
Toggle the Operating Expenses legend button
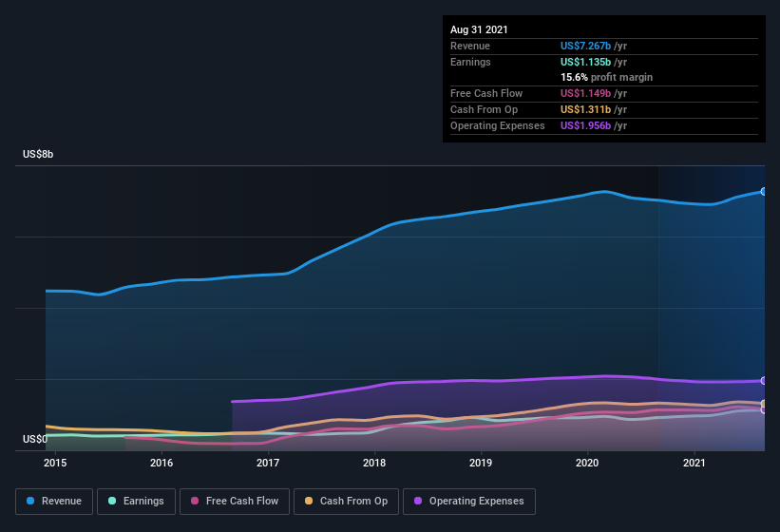click(469, 502)
